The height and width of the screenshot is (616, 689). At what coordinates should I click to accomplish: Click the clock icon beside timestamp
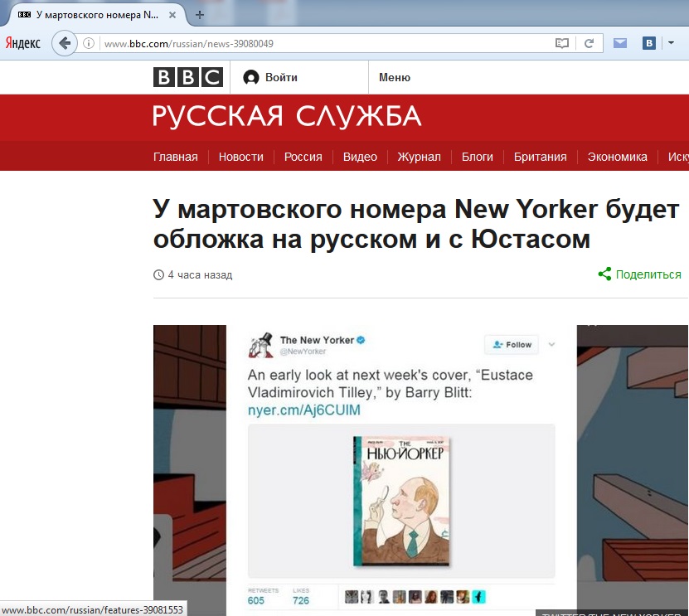(x=158, y=275)
